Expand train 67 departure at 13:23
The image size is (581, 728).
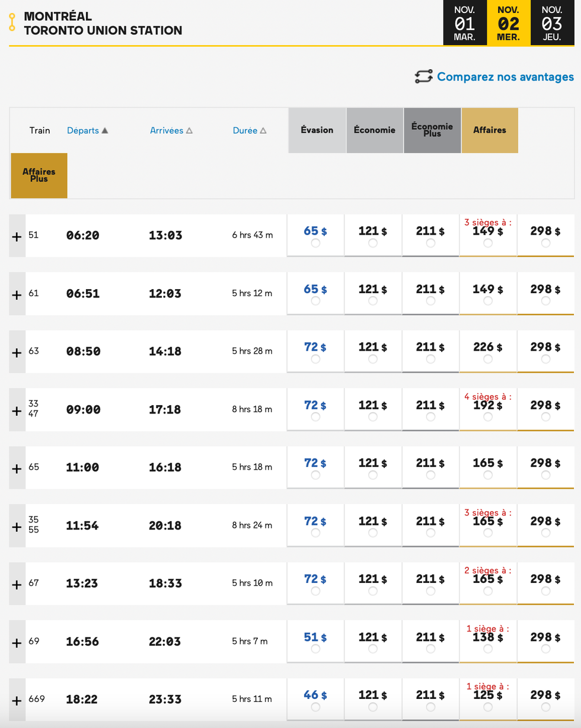point(17,584)
